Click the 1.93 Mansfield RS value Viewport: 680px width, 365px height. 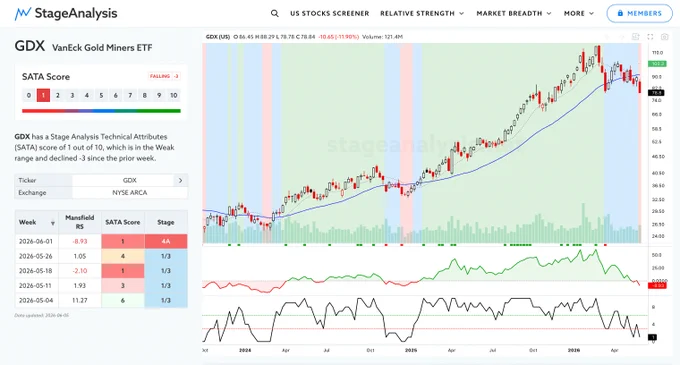[80, 286]
